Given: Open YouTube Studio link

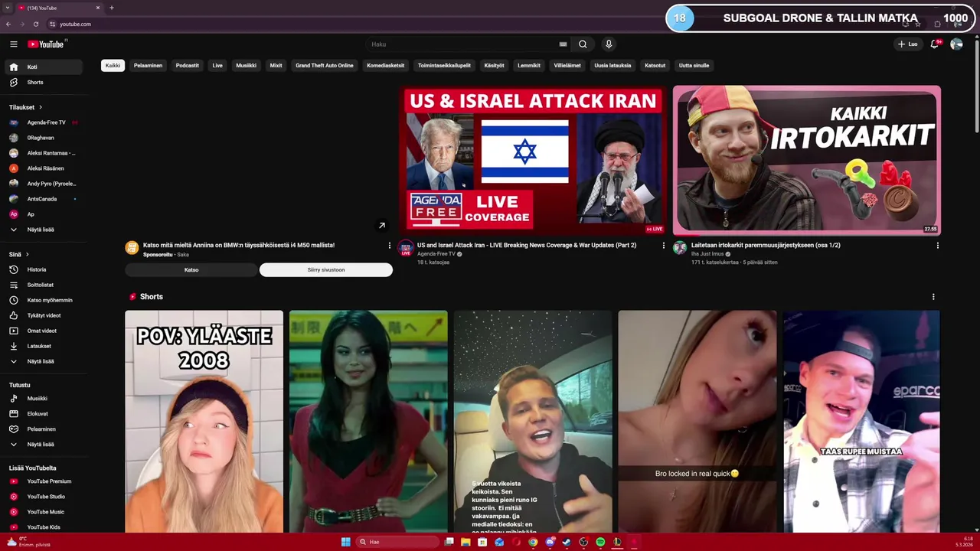Looking at the screenshot, I should point(42,497).
